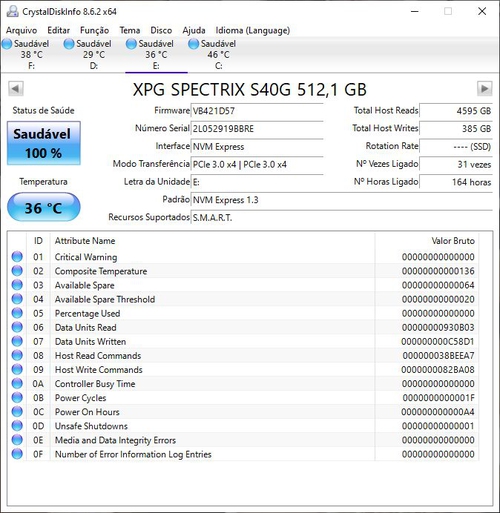Image resolution: width=500 pixels, height=513 pixels.
Task: Click status circle for drive D:
Action: (69, 44)
